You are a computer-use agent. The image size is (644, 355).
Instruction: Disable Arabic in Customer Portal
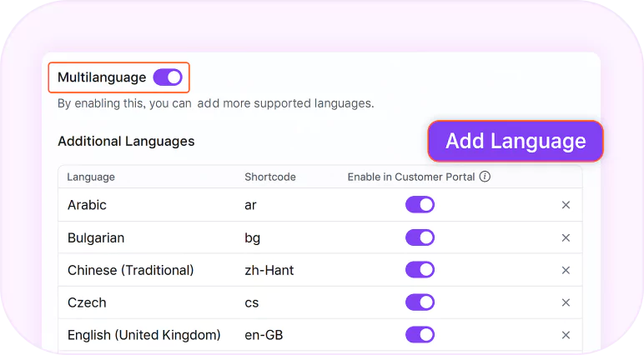coord(420,204)
